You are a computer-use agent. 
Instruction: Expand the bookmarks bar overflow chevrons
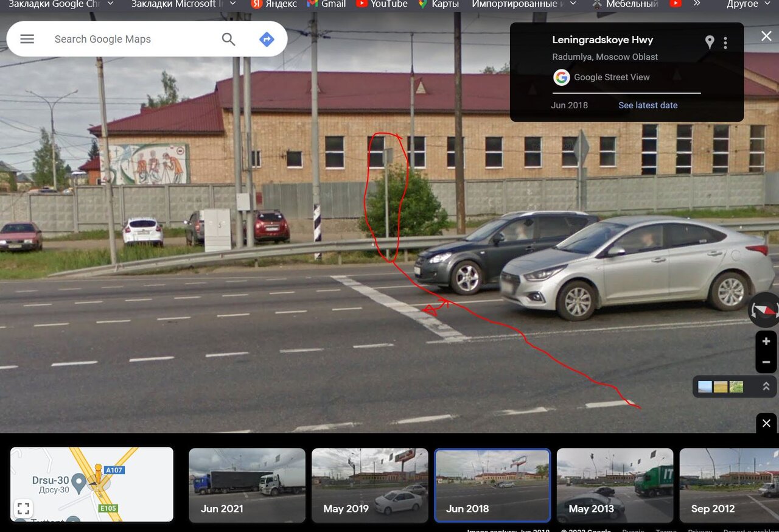pos(697,4)
